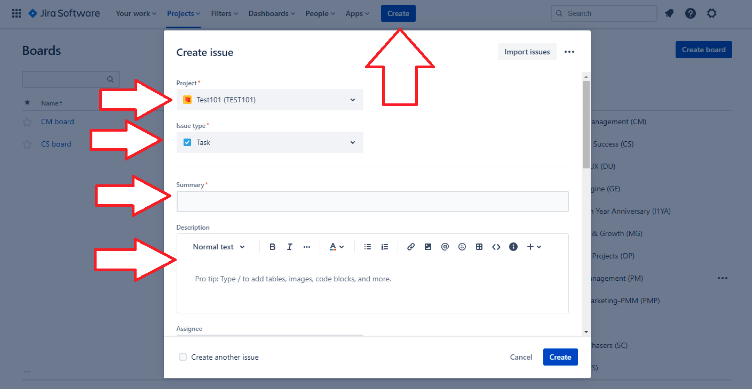Open the insert plus dropdown
The width and height of the screenshot is (752, 389).
point(534,247)
